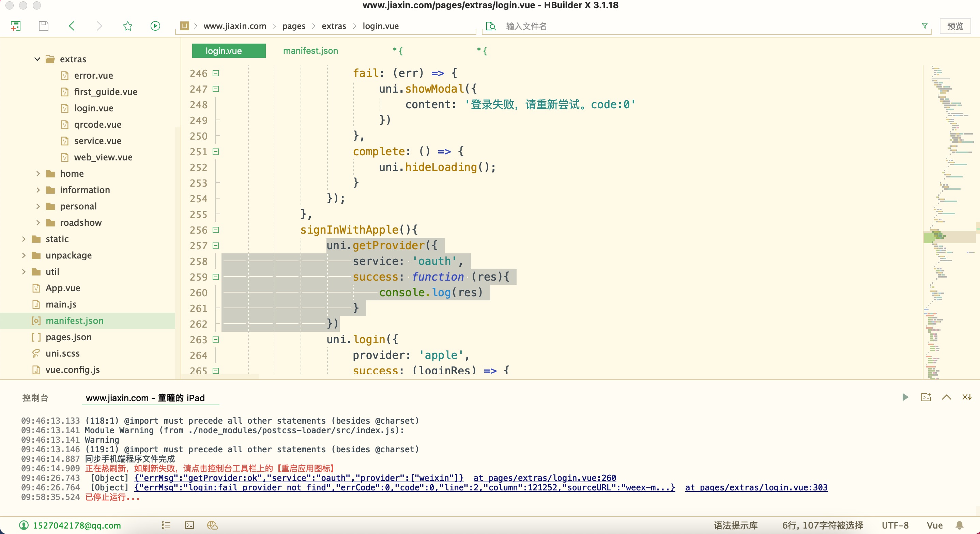
Task: Toggle fold marker at line 263
Action: click(x=216, y=339)
